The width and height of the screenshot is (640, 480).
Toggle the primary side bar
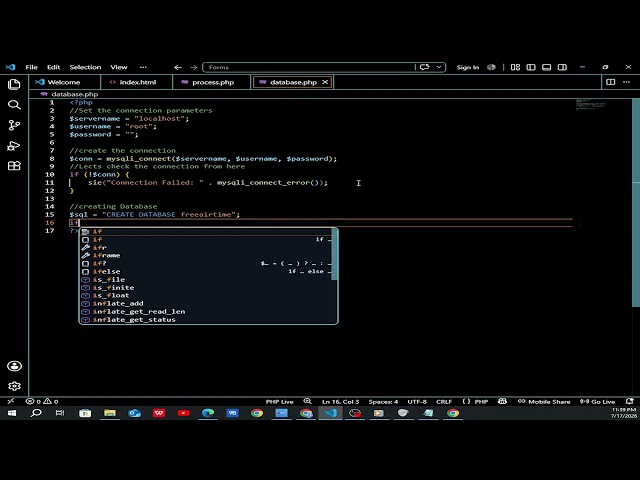point(531,67)
